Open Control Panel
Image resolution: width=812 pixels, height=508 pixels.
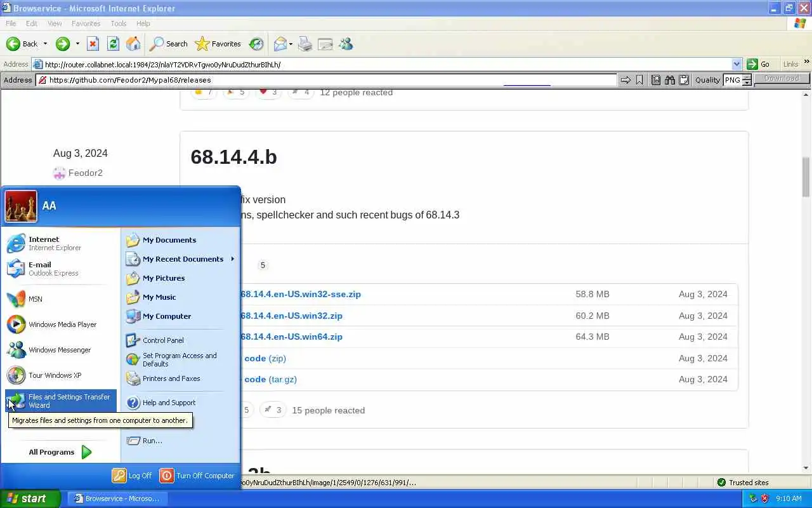click(x=180, y=340)
